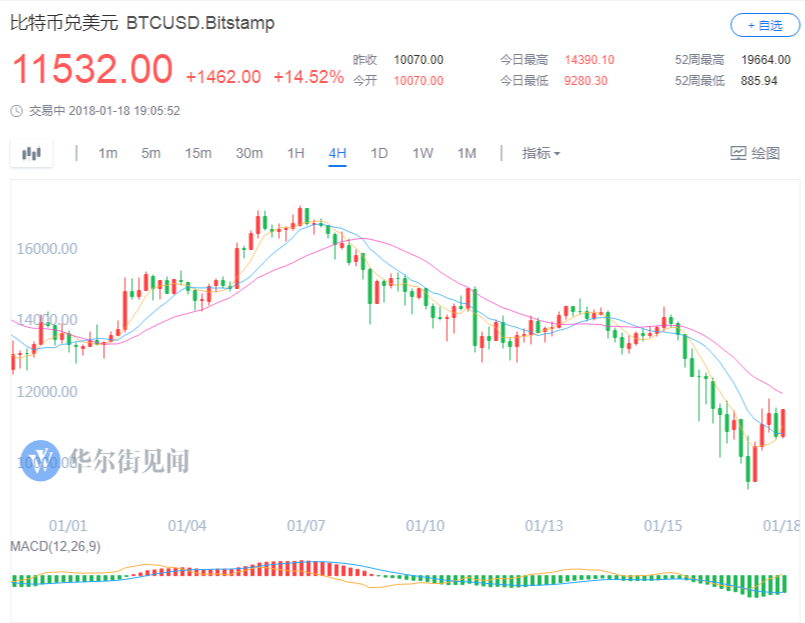
Task: Click the 华尔街见闻 watermark logo
Action: tap(42, 460)
